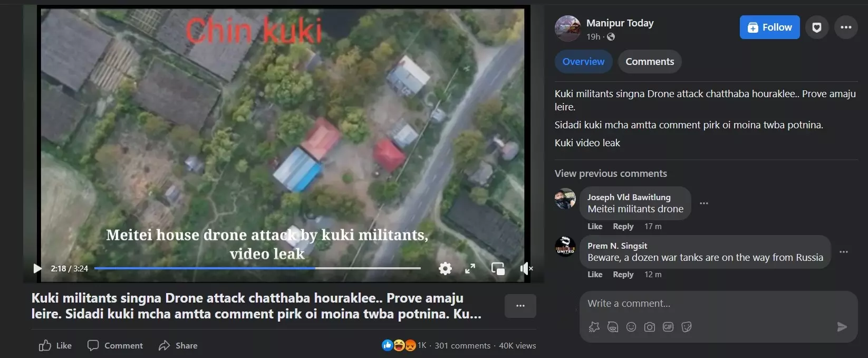Like the video post
Image resolution: width=868 pixels, height=358 pixels.
(x=55, y=345)
